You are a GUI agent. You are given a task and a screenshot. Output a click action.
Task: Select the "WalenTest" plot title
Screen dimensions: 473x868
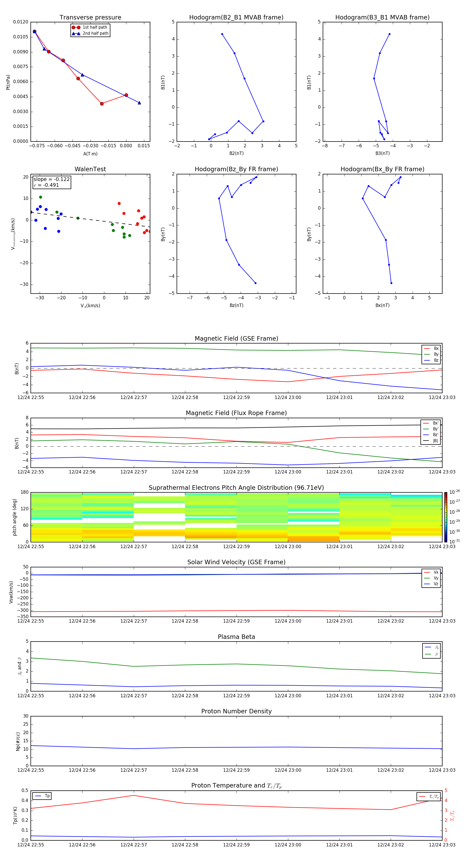coord(90,169)
